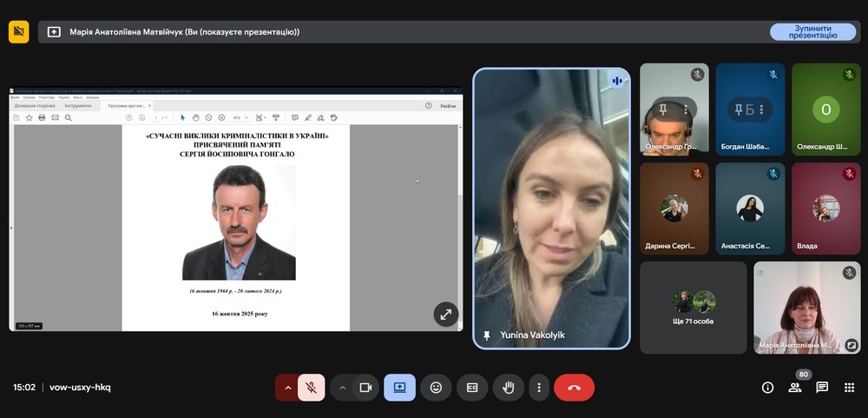Toggle the camera off
Viewport: 868px width, 418px height.
pyautogui.click(x=365, y=388)
